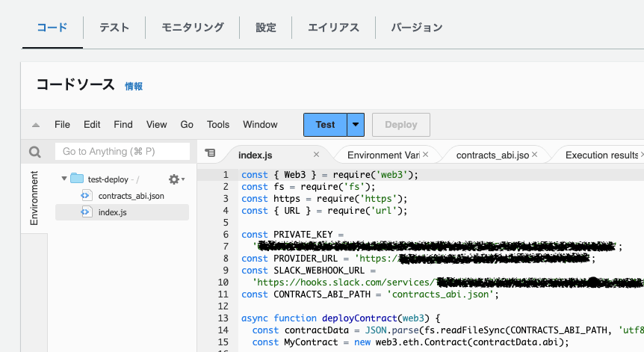The image size is (644, 352).
Task: Switch to the バージョン tab
Action: 416,28
